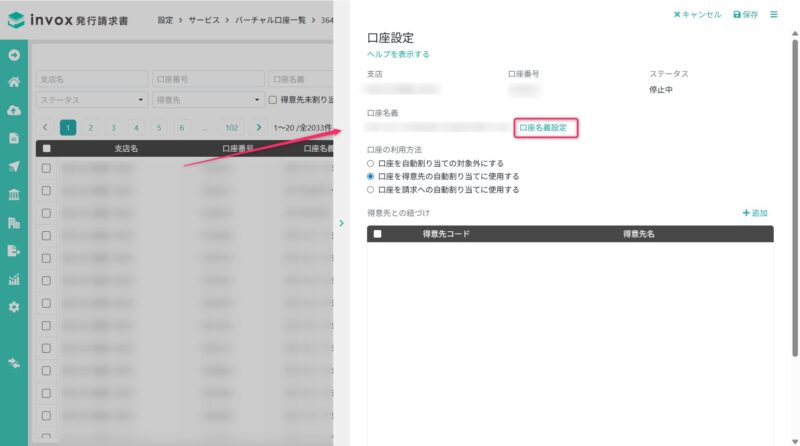
Task: Toggle select-all checkbox in 支店名 list header
Action: pyautogui.click(x=46, y=148)
